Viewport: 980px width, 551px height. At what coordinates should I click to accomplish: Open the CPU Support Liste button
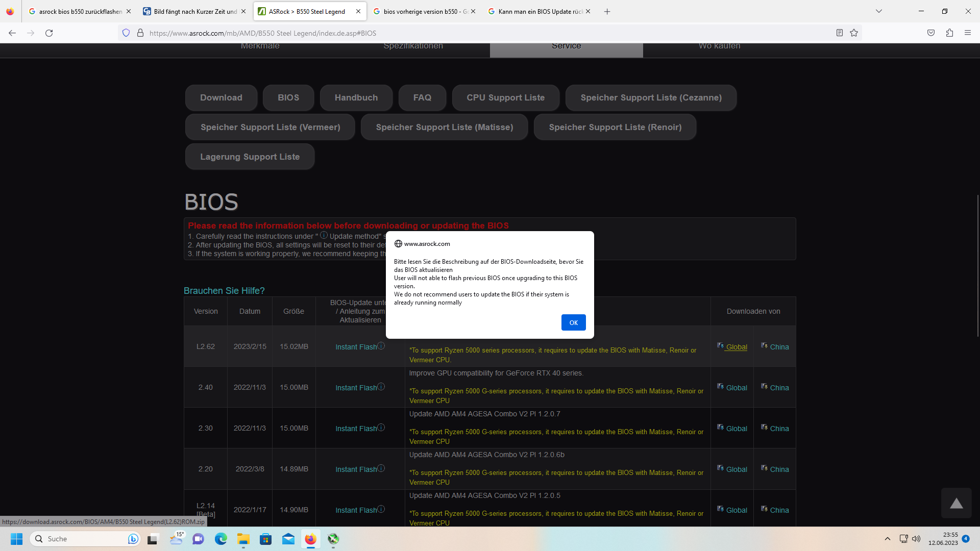[x=505, y=97]
